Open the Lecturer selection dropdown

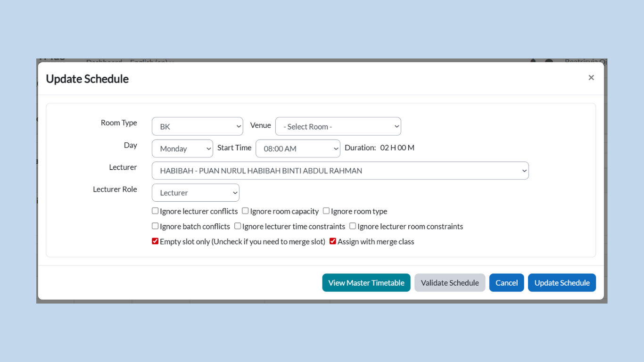pos(340,171)
